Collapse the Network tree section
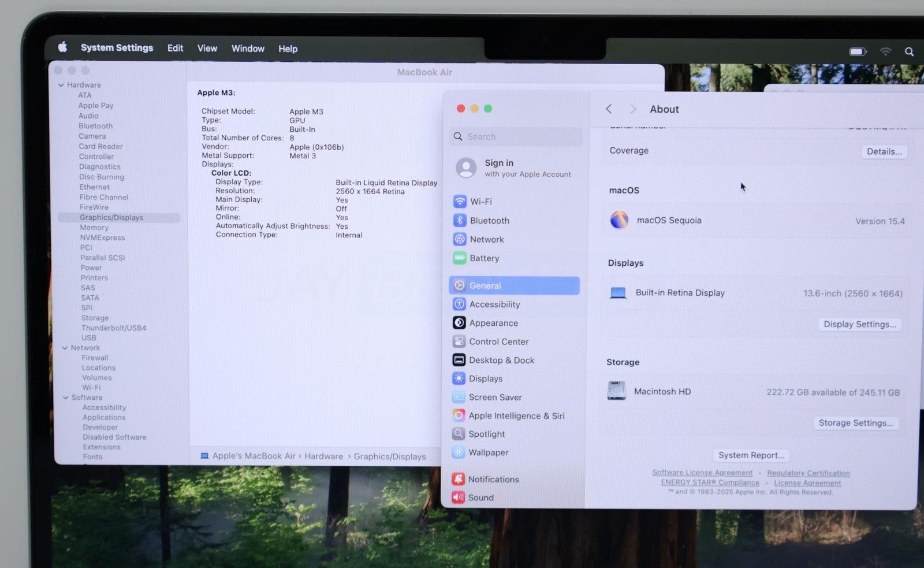 tap(65, 348)
